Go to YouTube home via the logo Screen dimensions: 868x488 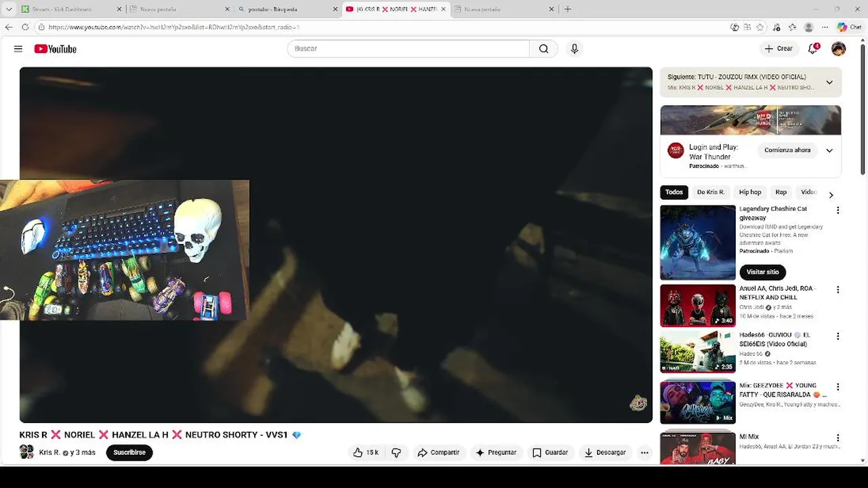[56, 49]
